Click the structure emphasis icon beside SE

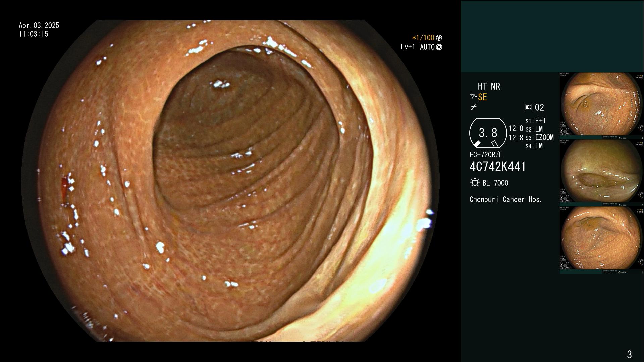473,97
